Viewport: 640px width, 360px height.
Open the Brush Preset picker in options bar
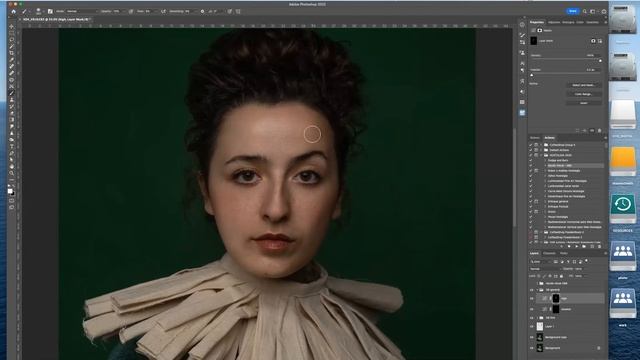(x=39, y=11)
